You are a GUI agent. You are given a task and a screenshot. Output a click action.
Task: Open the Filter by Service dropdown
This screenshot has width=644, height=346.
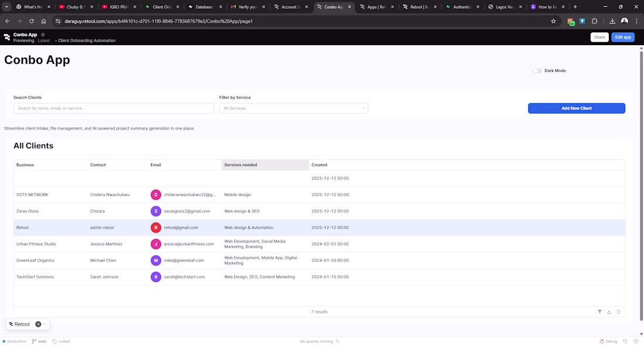point(293,108)
